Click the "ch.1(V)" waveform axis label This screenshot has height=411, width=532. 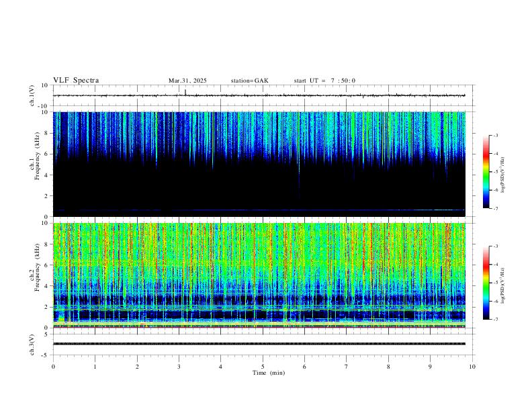(32, 95)
